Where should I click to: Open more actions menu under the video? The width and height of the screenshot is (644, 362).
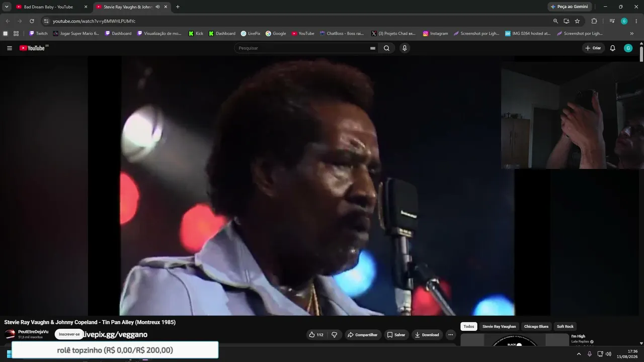450,335
